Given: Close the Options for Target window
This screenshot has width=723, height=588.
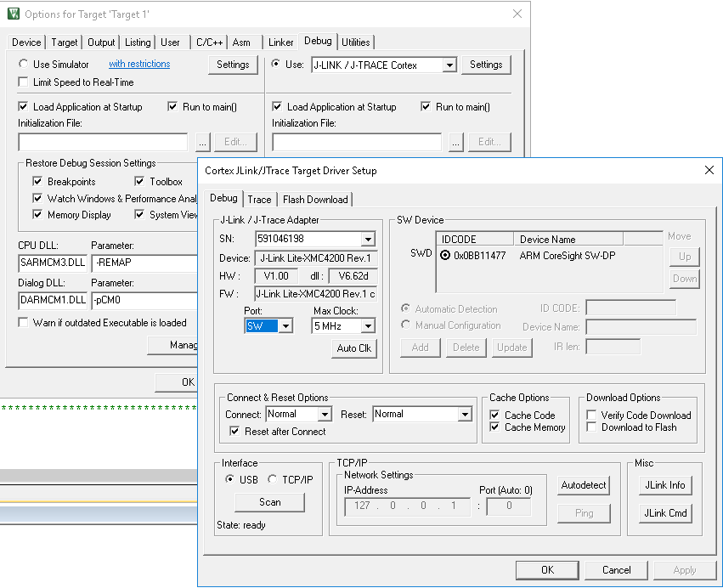Looking at the screenshot, I should [x=517, y=14].
